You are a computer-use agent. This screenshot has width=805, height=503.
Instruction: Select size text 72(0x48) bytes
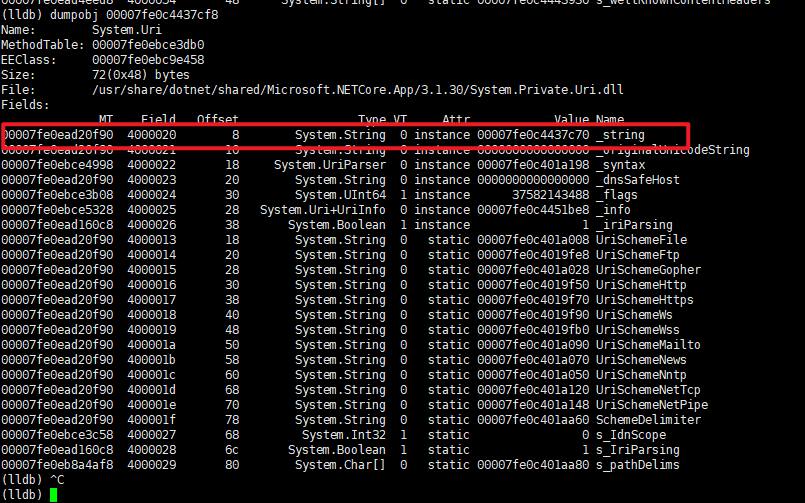(141, 75)
